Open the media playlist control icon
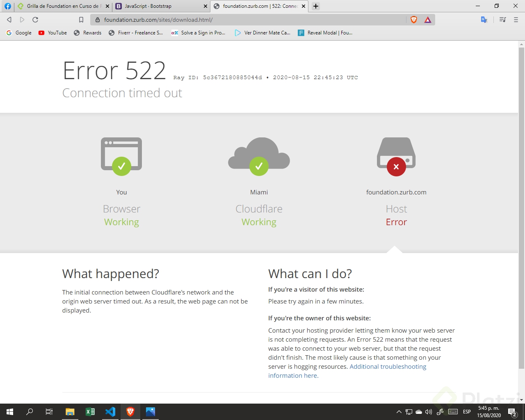Viewport: 525px width, 420px height. [502, 20]
